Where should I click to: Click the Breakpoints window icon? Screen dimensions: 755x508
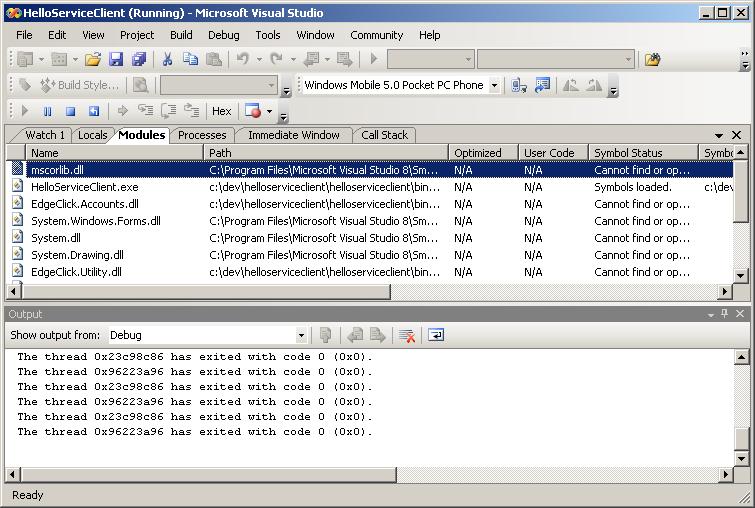coord(253,111)
